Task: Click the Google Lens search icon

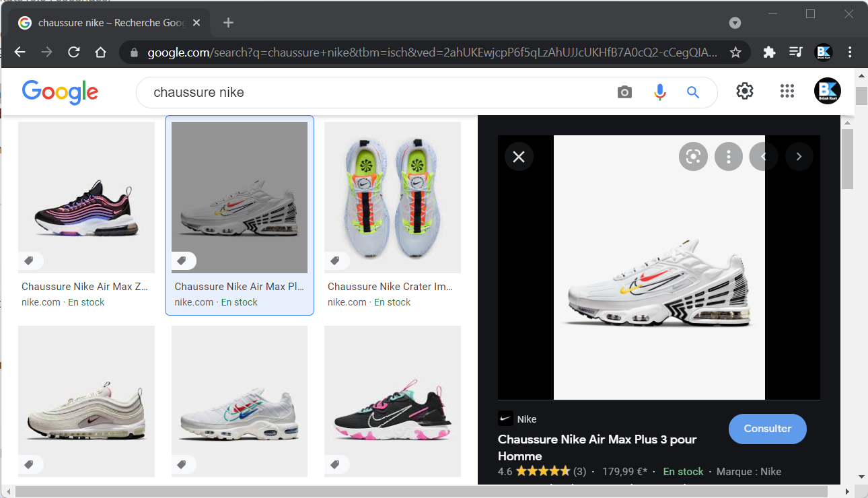Action: tap(693, 157)
